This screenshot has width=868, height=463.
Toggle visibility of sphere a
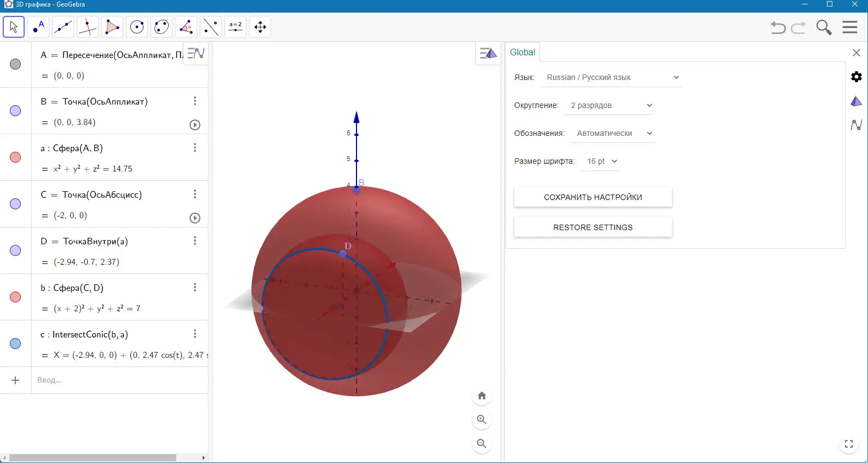(15, 157)
